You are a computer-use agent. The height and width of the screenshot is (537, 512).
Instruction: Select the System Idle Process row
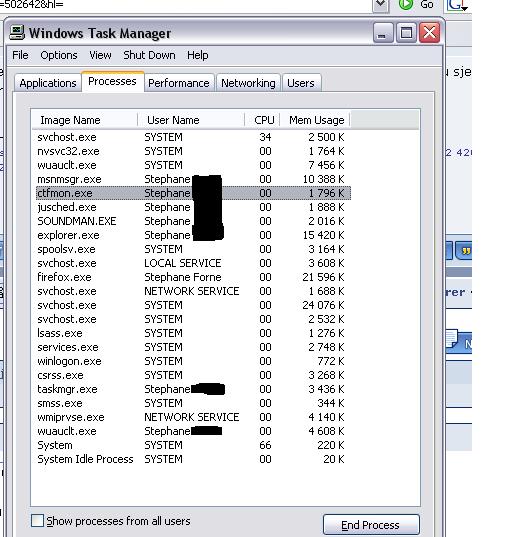point(193,459)
